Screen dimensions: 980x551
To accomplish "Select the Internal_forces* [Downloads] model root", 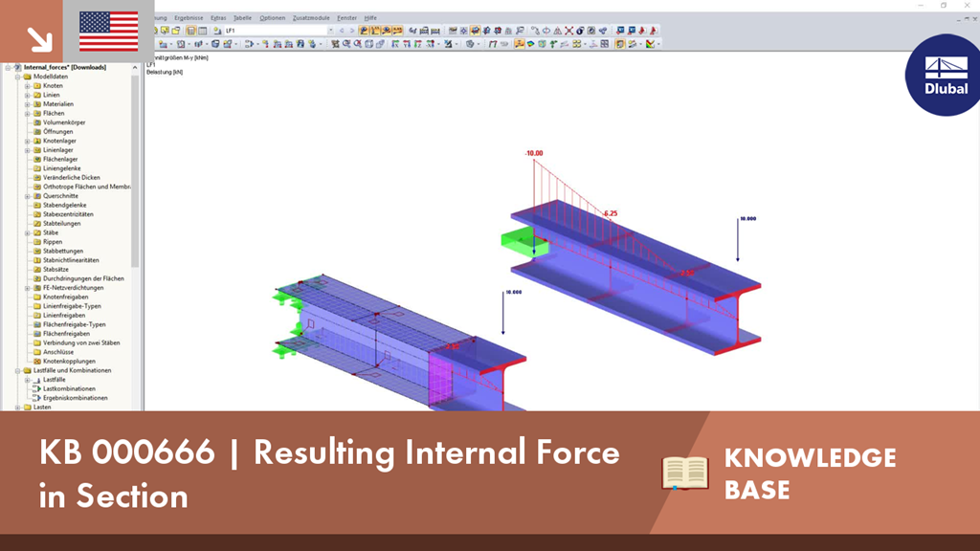I will pyautogui.click(x=65, y=67).
